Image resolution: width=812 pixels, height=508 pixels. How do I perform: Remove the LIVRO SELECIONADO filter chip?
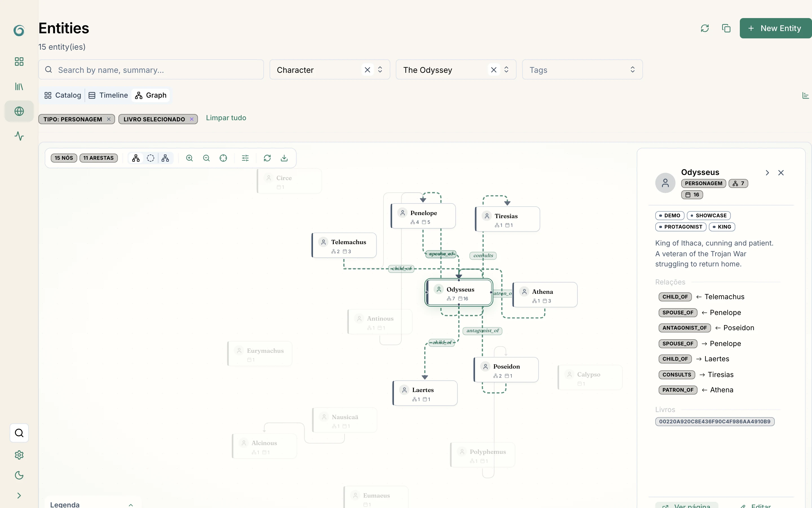tap(192, 119)
